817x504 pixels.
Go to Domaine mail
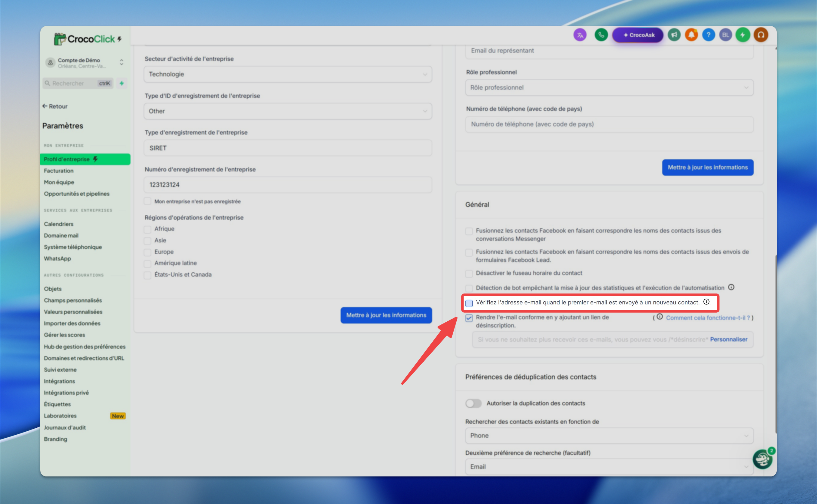61,236
